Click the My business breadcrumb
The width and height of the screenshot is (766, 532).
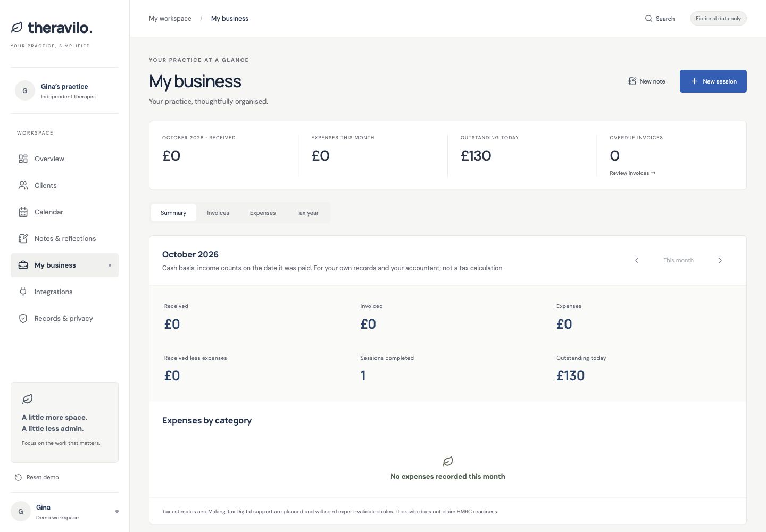pos(230,19)
